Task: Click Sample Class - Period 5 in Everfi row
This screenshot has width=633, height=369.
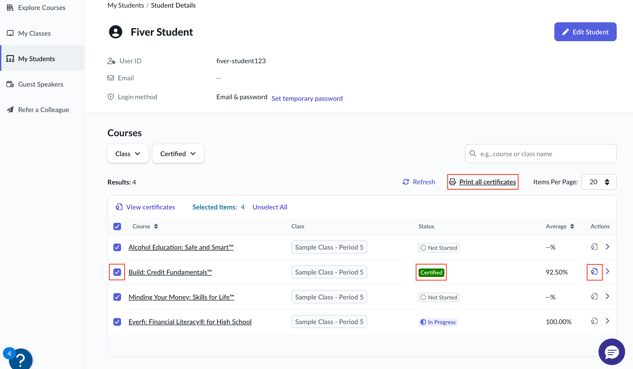Action: click(329, 322)
